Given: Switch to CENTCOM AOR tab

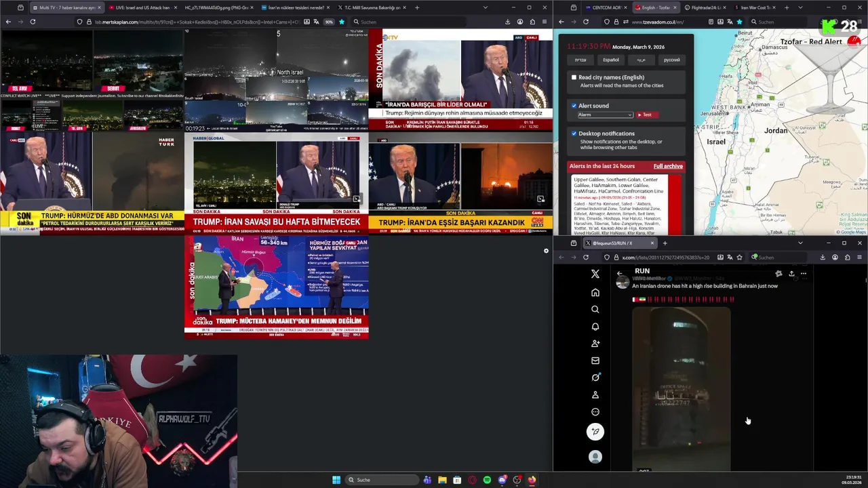Looking at the screenshot, I should tap(606, 7).
